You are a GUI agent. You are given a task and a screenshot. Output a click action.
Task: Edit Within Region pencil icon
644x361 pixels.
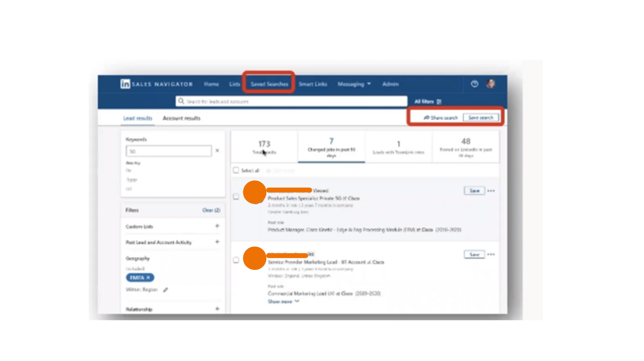pos(166,290)
